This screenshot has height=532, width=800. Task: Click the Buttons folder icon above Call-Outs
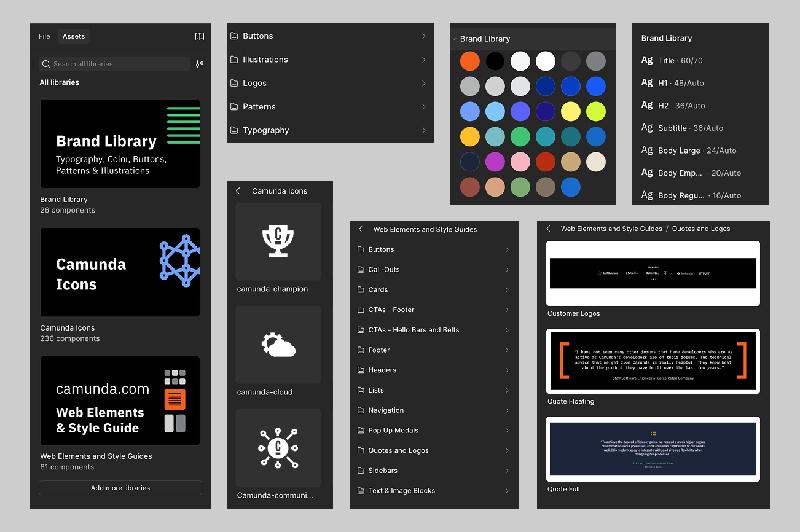(361, 249)
